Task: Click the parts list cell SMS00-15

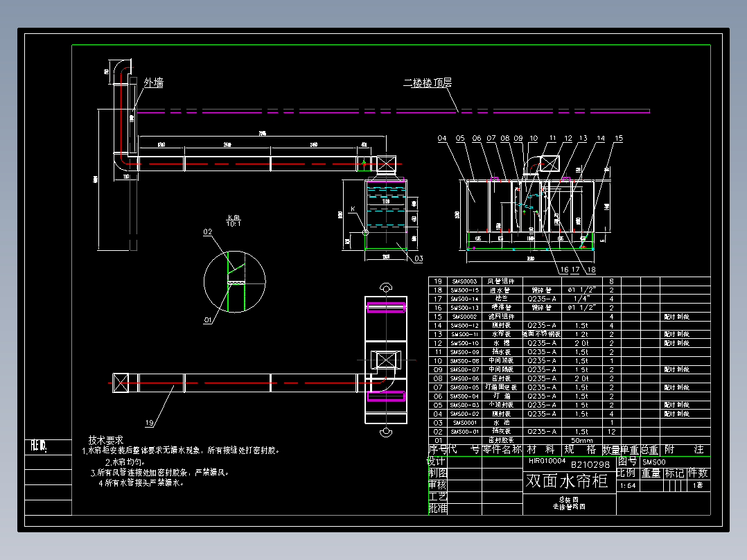Action: (x=464, y=290)
